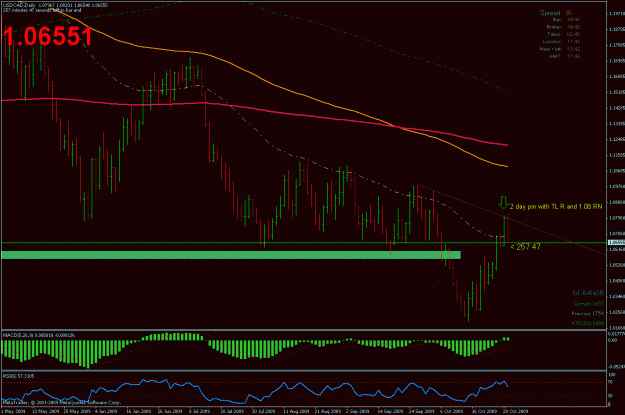
Task: Click the minutes-to-bar-end countdown text
Action: pyautogui.click(x=42, y=10)
